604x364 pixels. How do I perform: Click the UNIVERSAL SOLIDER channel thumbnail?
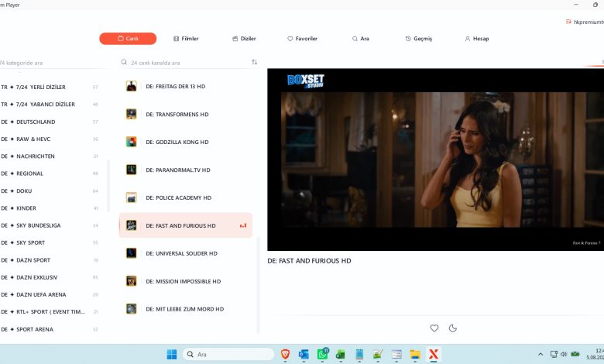132,253
